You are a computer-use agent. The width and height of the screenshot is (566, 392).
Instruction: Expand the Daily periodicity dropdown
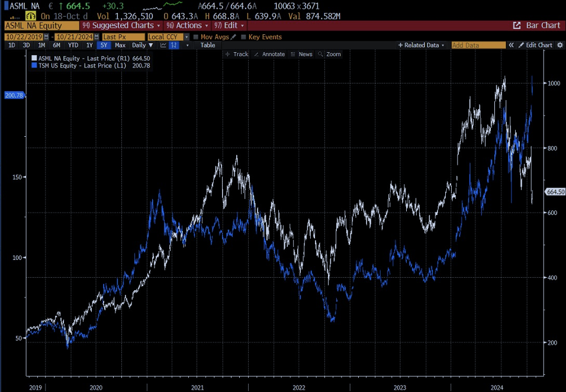142,45
